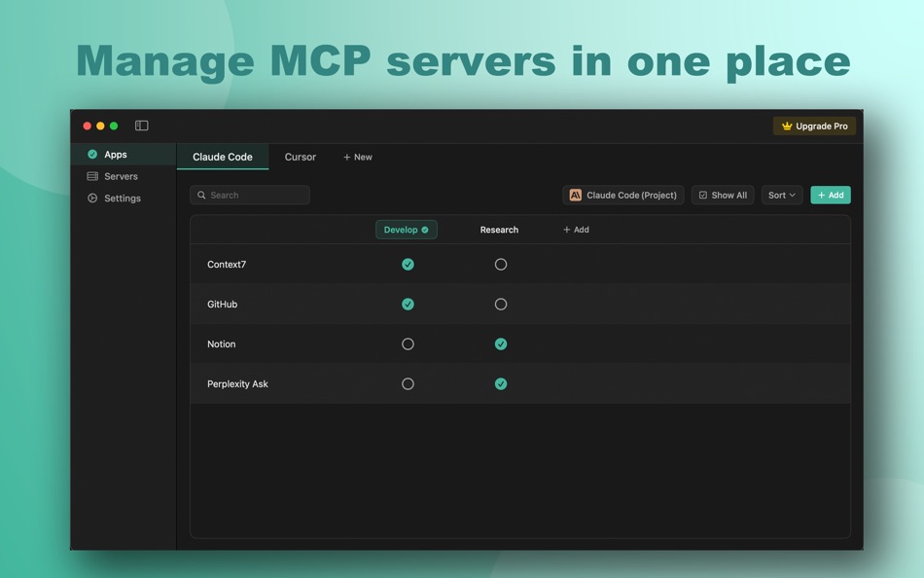Click the checkmark badge on Develop profile
924x578 pixels.
click(x=425, y=230)
